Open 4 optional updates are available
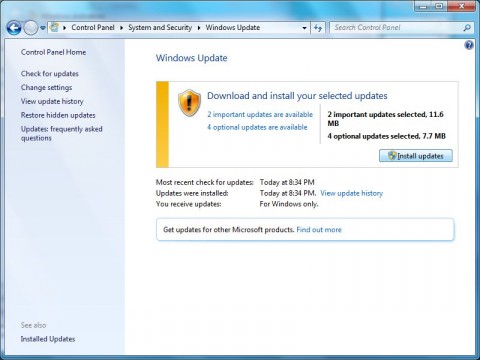The width and height of the screenshot is (480, 360). tap(257, 127)
